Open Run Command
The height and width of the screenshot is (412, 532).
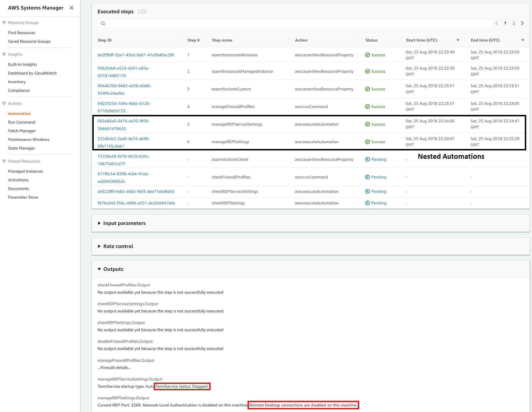22,122
